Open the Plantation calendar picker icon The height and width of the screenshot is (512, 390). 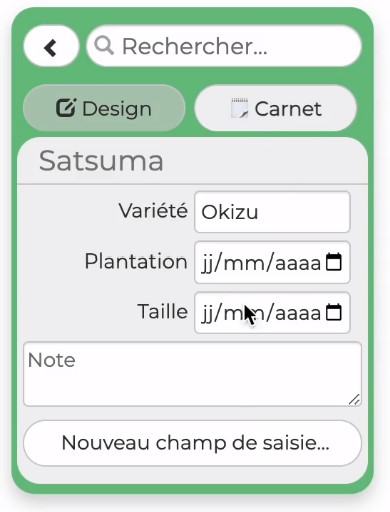point(334,262)
